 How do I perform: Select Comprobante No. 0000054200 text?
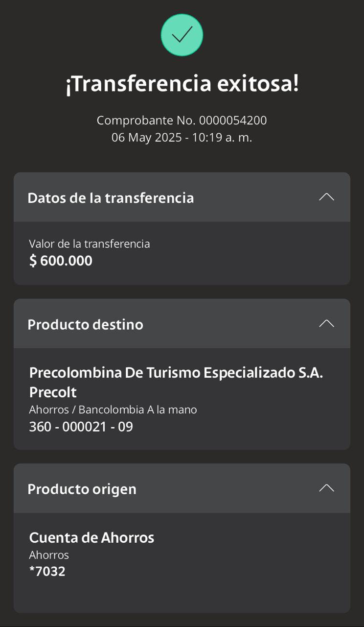(182, 120)
